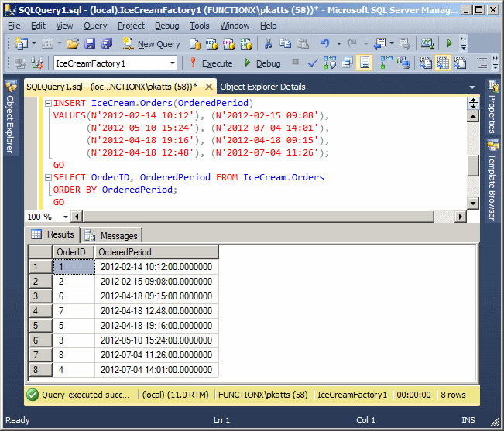This screenshot has height=431, width=504.
Task: Start the Debug button
Action: [x=262, y=63]
